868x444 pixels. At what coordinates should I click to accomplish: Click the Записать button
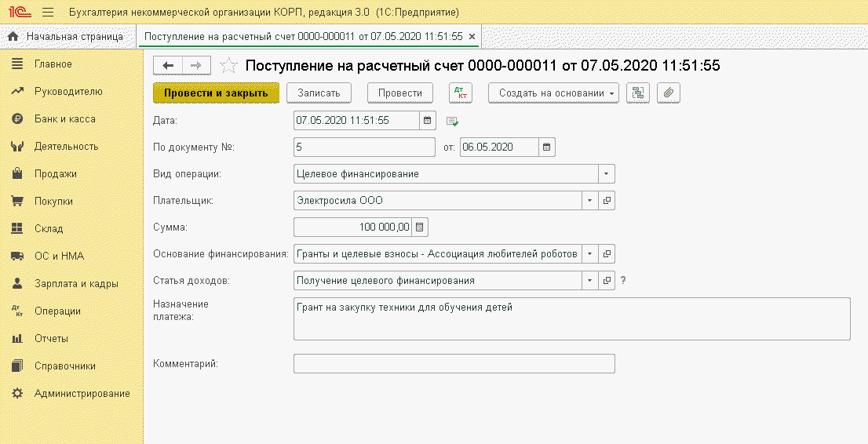pos(319,93)
